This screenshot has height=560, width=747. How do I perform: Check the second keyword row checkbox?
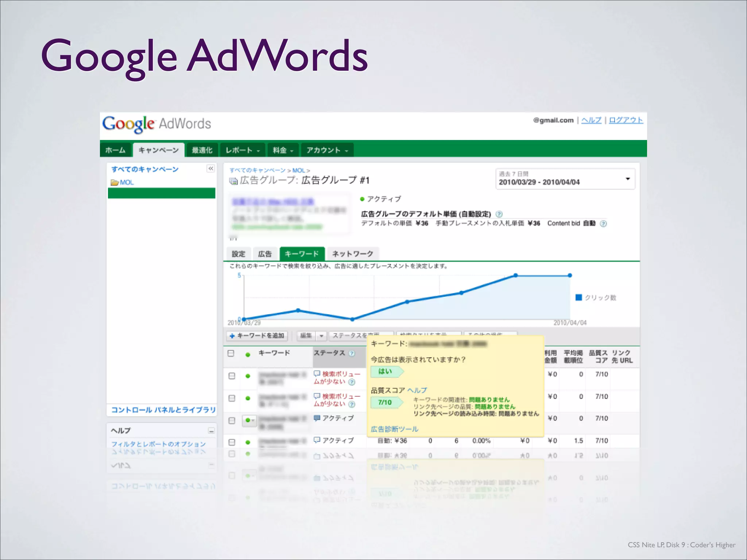click(x=232, y=398)
